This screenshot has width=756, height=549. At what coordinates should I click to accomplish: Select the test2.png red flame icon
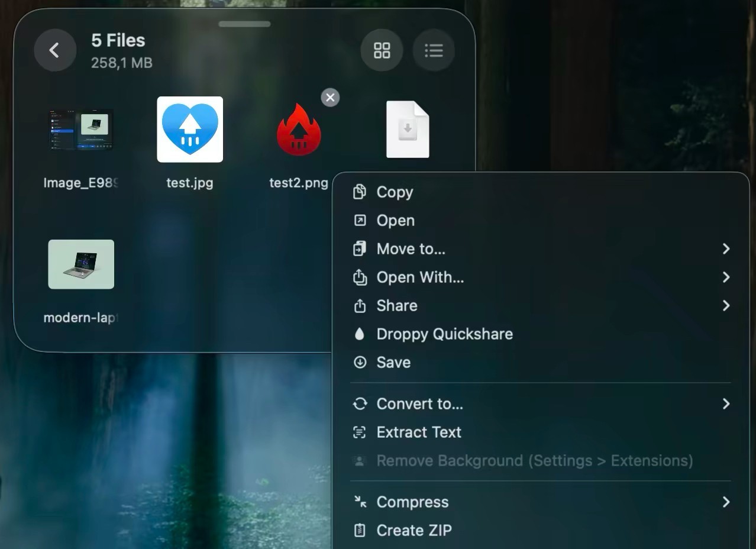point(299,130)
